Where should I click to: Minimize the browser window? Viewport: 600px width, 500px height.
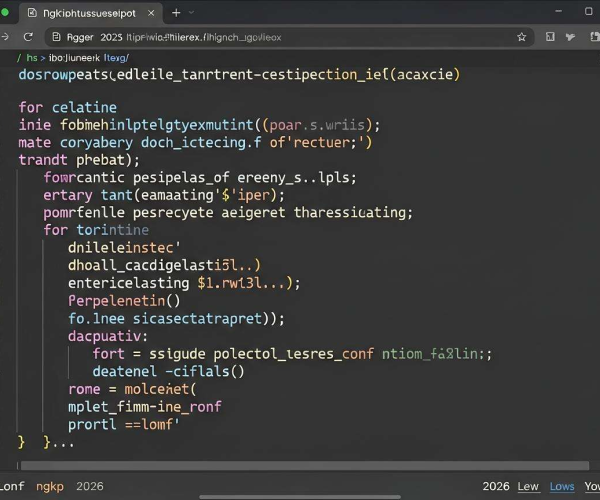[559, 11]
